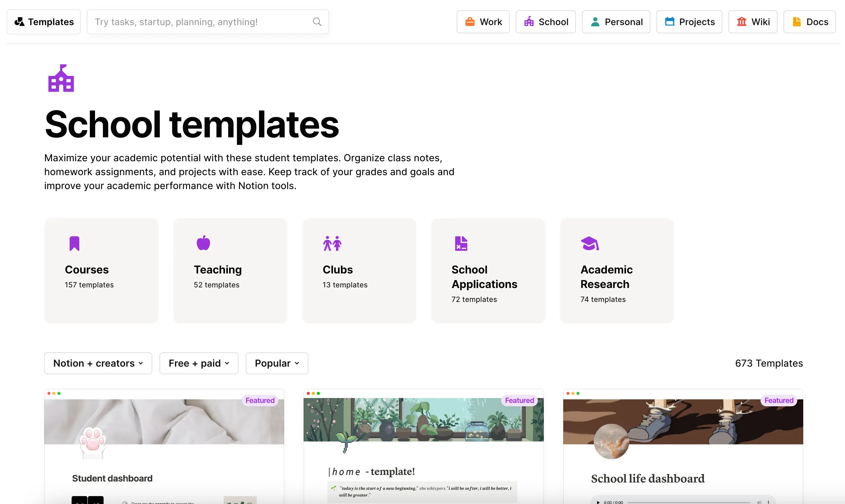Click the briefcase icon on the Work button

pos(470,21)
